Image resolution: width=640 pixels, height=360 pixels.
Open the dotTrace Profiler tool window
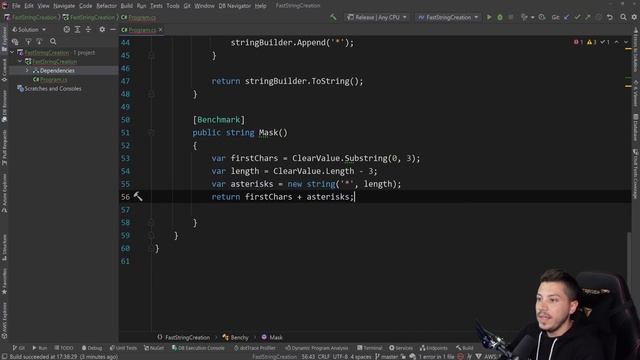point(255,348)
